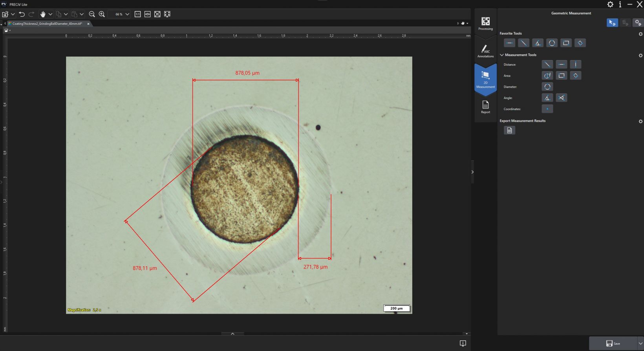Open the Report panel
The width and height of the screenshot is (644, 351).
pyautogui.click(x=485, y=107)
